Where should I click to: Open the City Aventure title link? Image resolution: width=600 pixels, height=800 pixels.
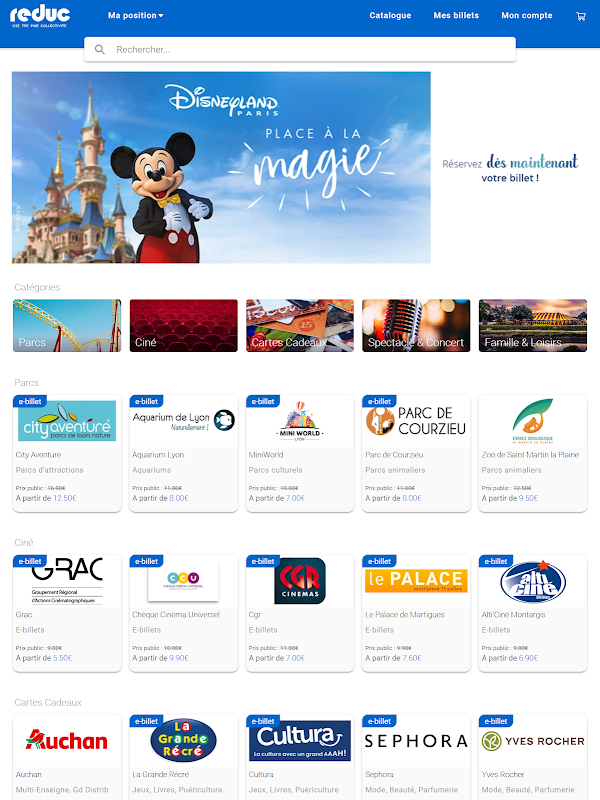click(38, 455)
